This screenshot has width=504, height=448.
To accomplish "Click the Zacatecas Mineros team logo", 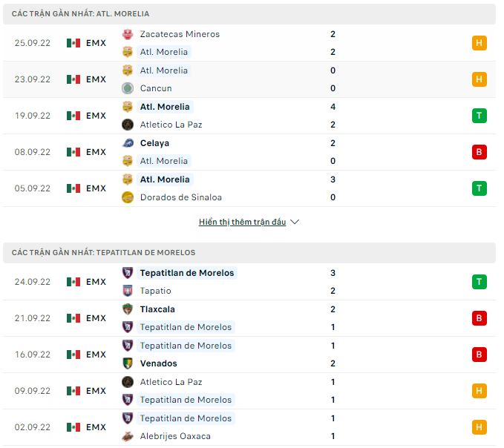I will [x=128, y=34].
